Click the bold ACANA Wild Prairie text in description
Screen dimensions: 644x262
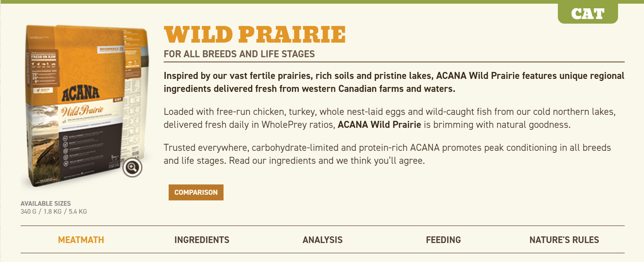379,125
